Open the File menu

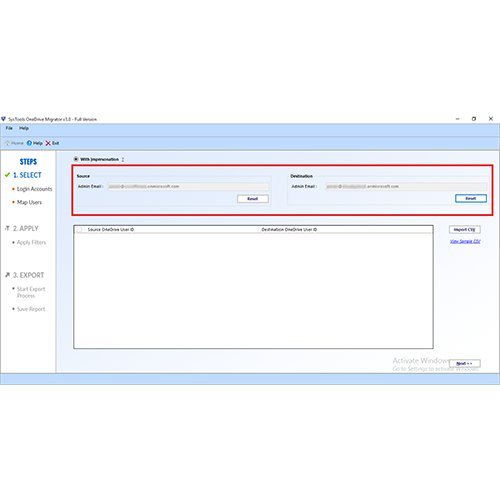pos(9,128)
